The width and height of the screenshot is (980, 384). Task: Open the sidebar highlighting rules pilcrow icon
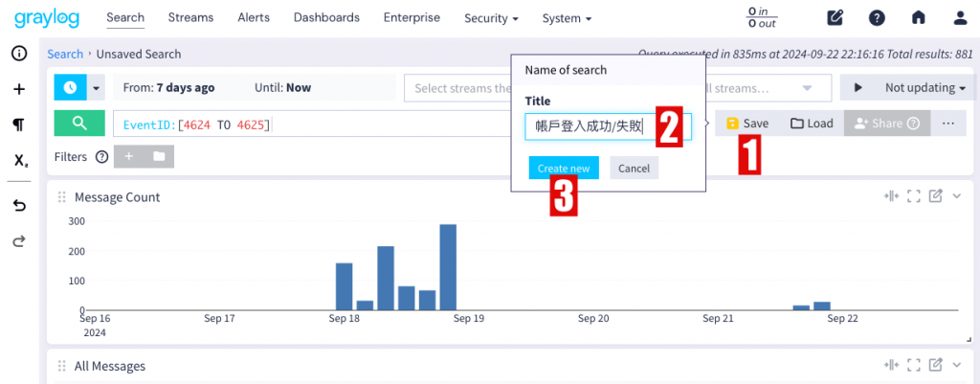[19, 125]
